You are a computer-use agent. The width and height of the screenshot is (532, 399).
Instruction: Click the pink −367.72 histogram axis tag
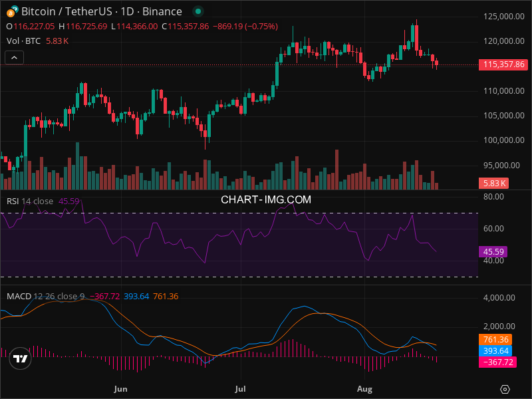(x=497, y=362)
